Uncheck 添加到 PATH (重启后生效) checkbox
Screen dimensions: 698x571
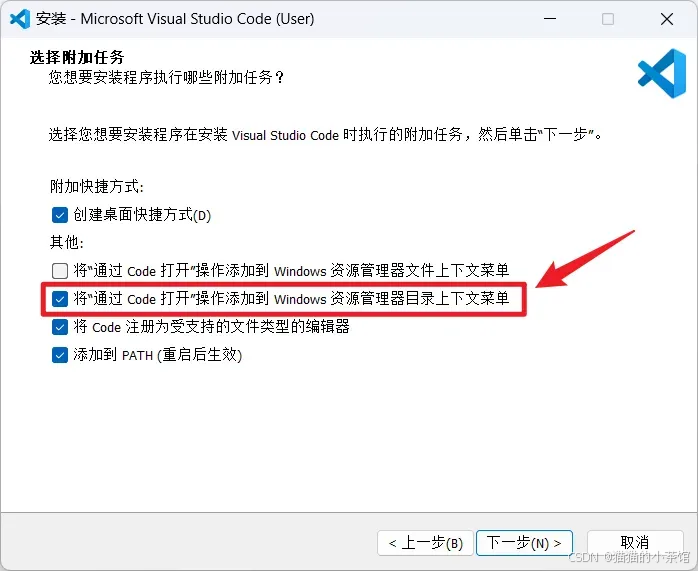[60, 355]
